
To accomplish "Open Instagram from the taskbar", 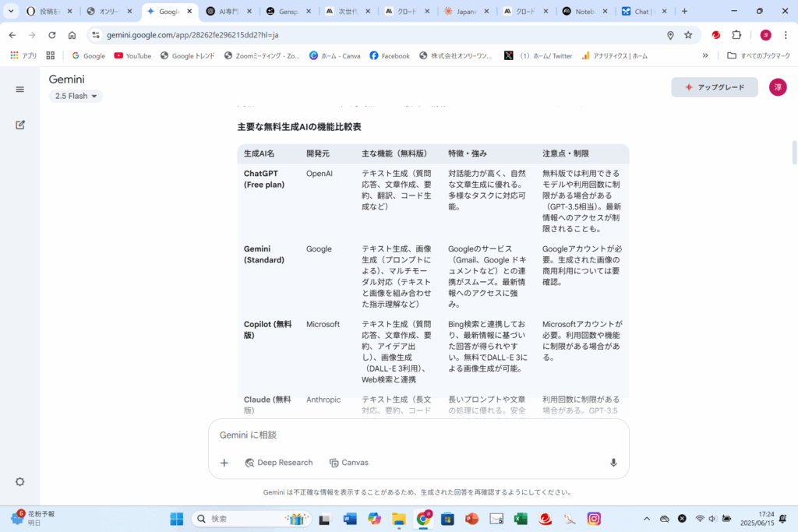I will point(594,519).
